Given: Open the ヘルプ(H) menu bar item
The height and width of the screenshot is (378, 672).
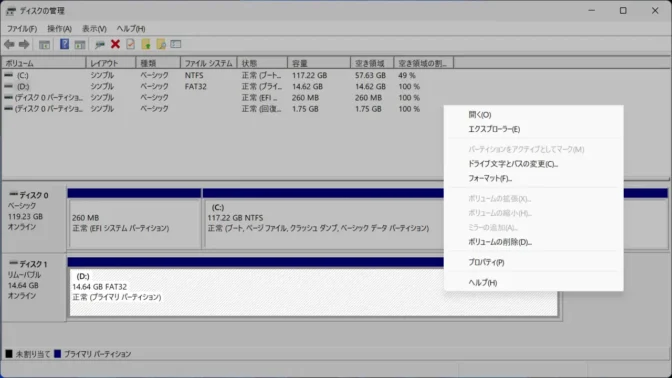Looking at the screenshot, I should click(131, 29).
